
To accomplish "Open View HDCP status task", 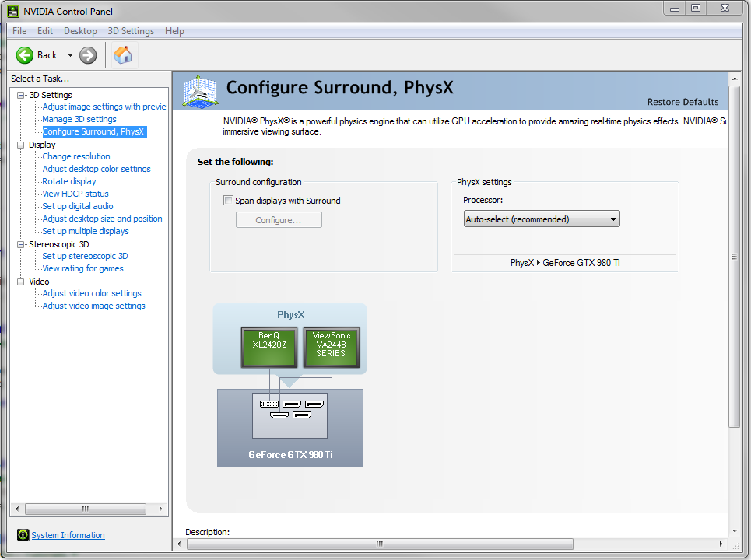I will click(x=75, y=194).
